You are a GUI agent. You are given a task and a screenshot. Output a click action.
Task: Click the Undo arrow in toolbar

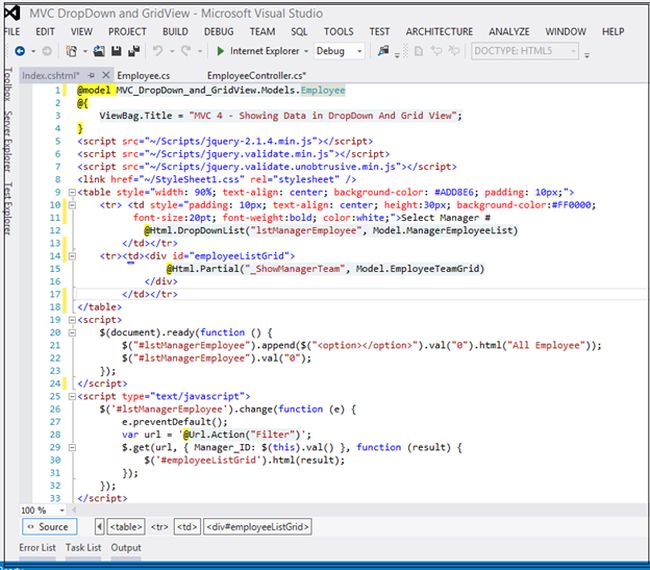[x=158, y=51]
